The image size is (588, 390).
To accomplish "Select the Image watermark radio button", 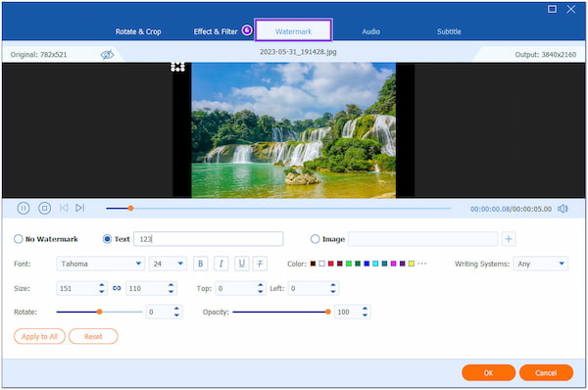I will click(315, 239).
